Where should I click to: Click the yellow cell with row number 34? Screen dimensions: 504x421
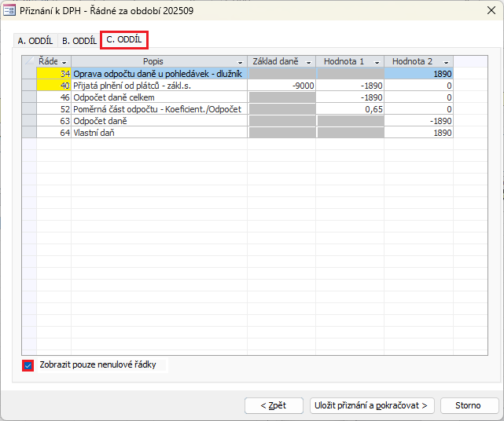coord(54,74)
